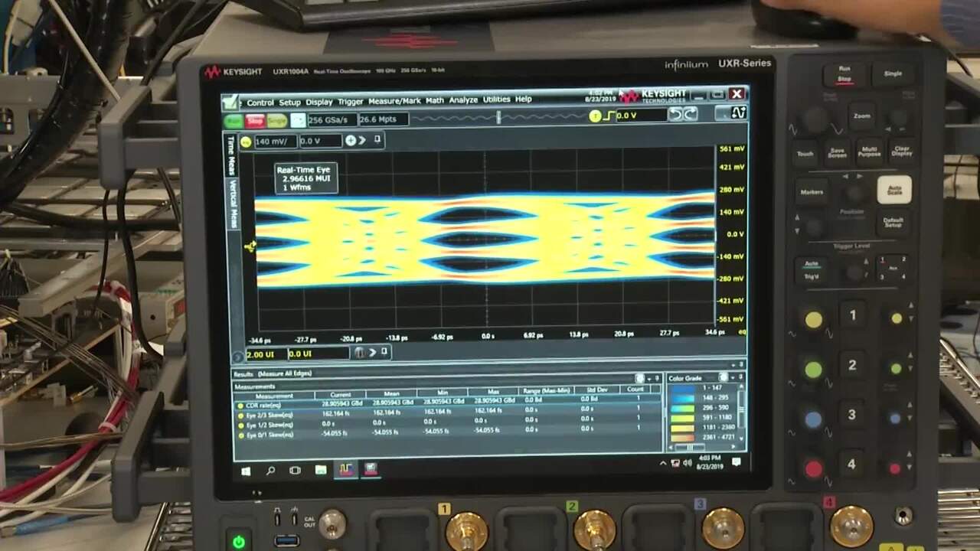Click the Std Dev column header
Viewport: 980px width, 551px height.
click(596, 390)
